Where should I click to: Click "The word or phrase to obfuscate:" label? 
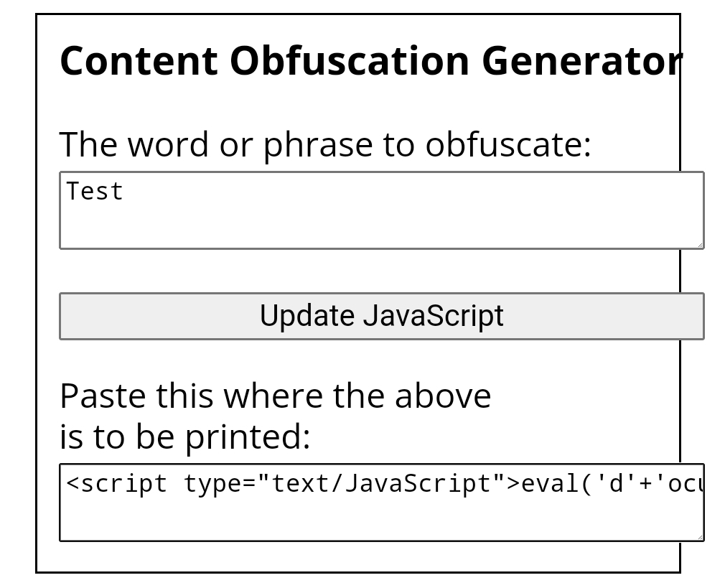click(325, 145)
